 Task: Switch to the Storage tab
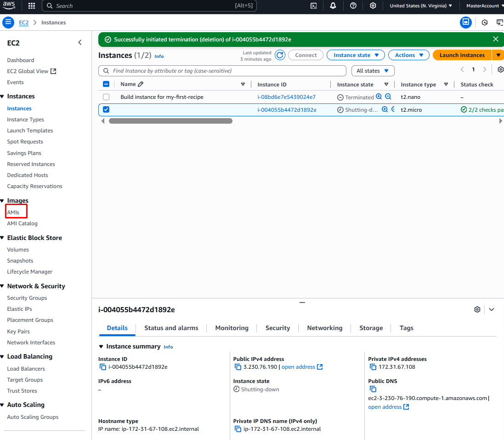[371, 328]
